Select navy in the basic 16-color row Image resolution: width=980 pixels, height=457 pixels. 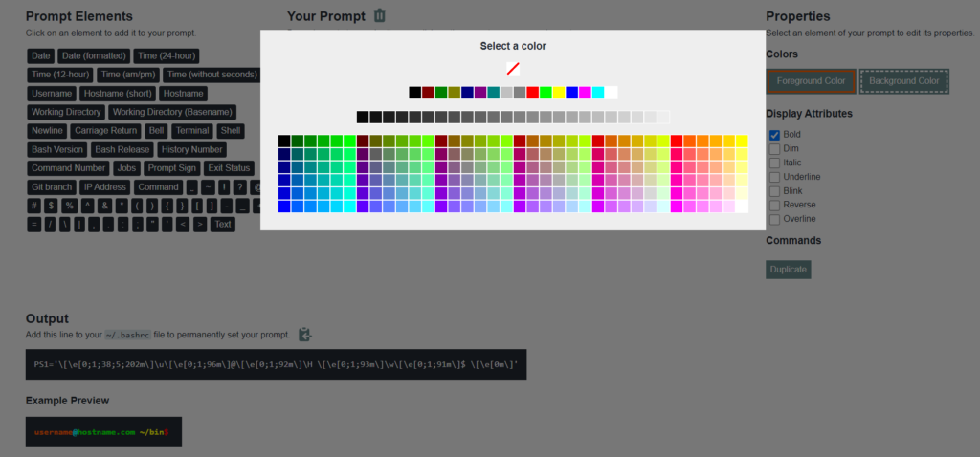click(467, 93)
